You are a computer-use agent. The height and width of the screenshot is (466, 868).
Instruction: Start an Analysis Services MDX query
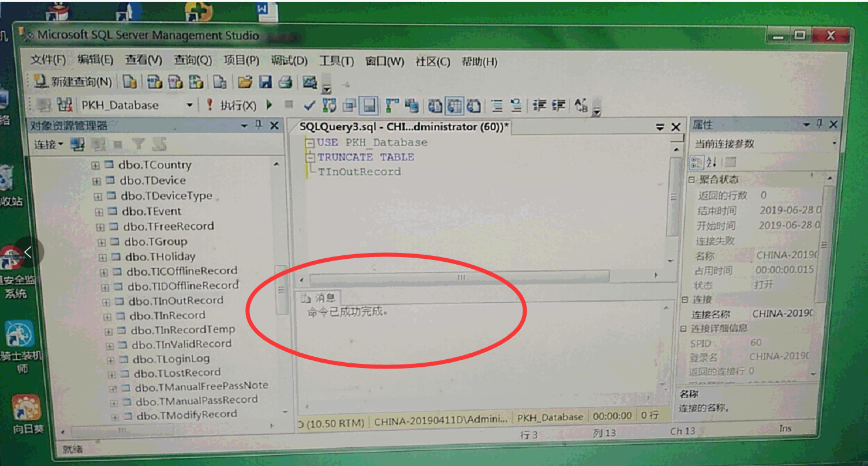154,82
